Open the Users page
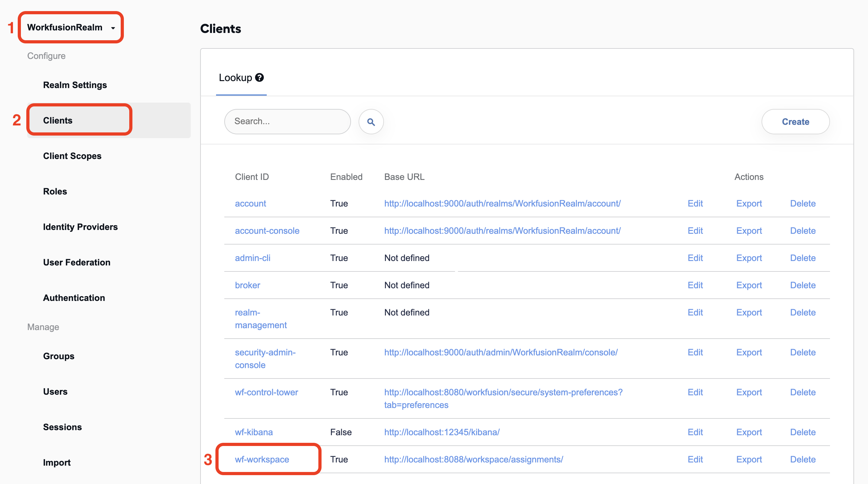The height and width of the screenshot is (484, 868). [x=55, y=392]
